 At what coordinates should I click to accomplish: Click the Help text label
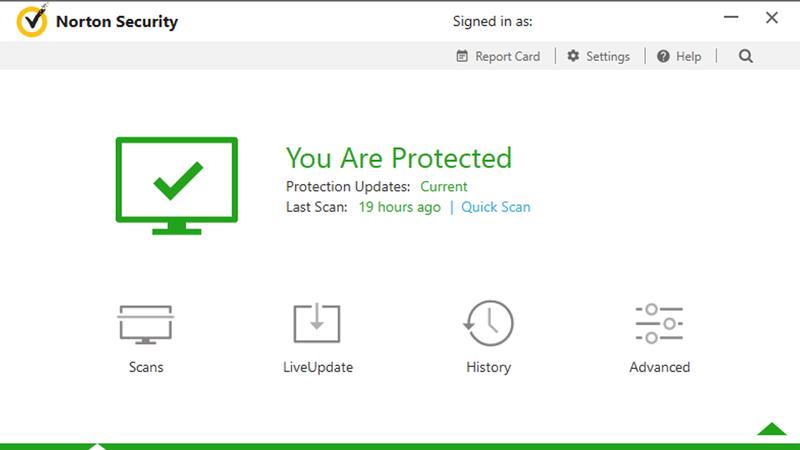(x=688, y=56)
